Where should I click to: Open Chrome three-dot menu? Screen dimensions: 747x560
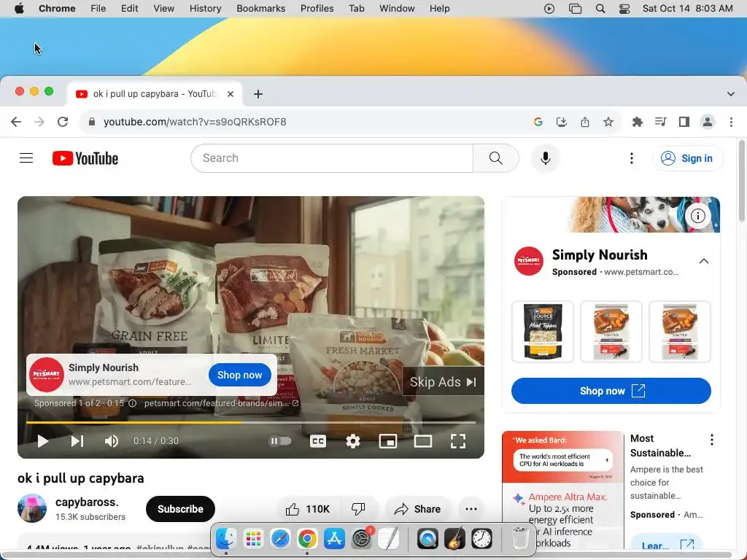tap(731, 122)
